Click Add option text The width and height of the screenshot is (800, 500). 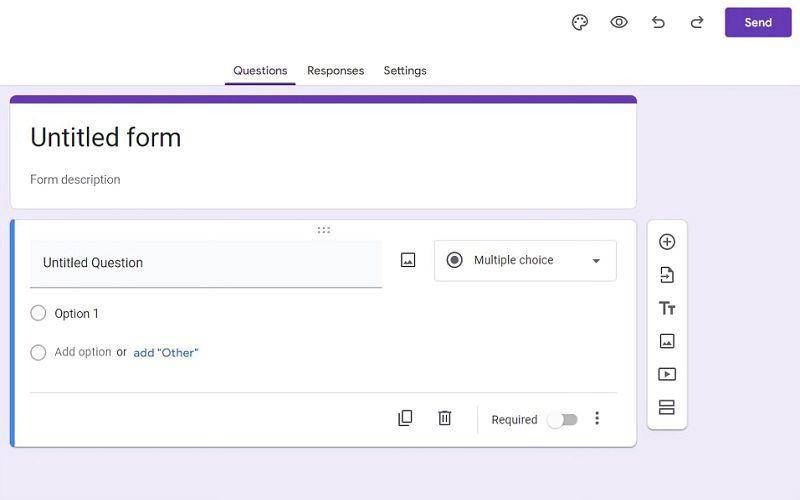83,352
